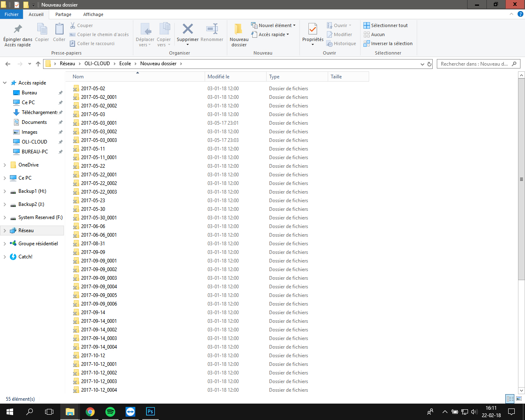This screenshot has width=525, height=420.
Task: Open the Nouvel élément dropdown
Action: [x=273, y=25]
